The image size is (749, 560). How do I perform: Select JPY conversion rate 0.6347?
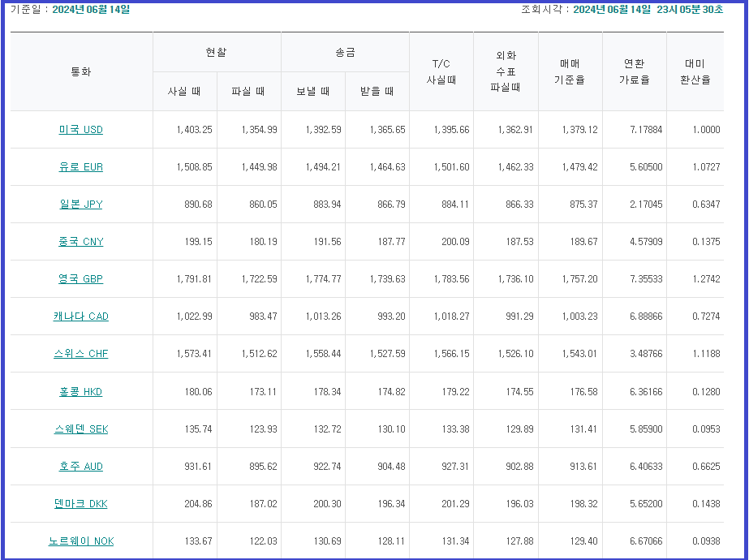pyautogui.click(x=707, y=204)
